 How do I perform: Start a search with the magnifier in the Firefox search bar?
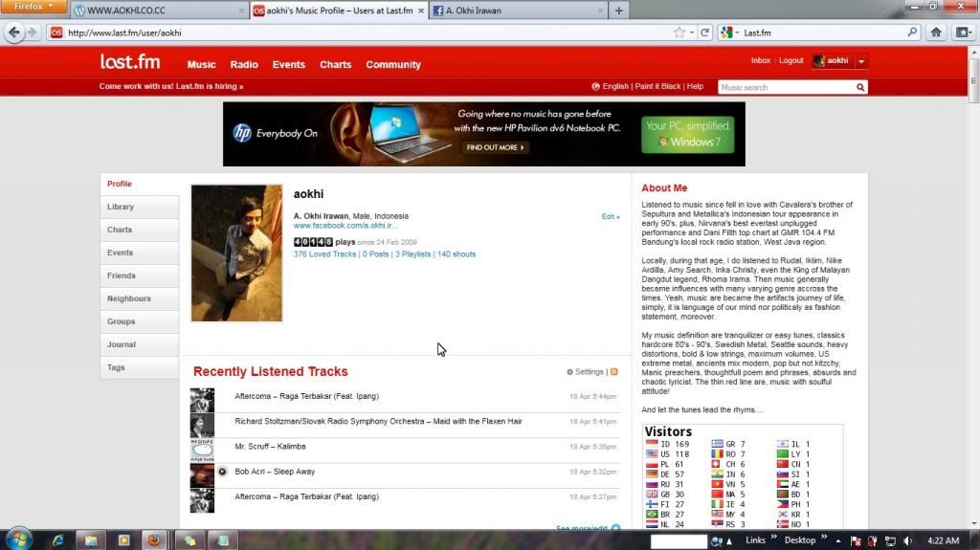tap(912, 32)
